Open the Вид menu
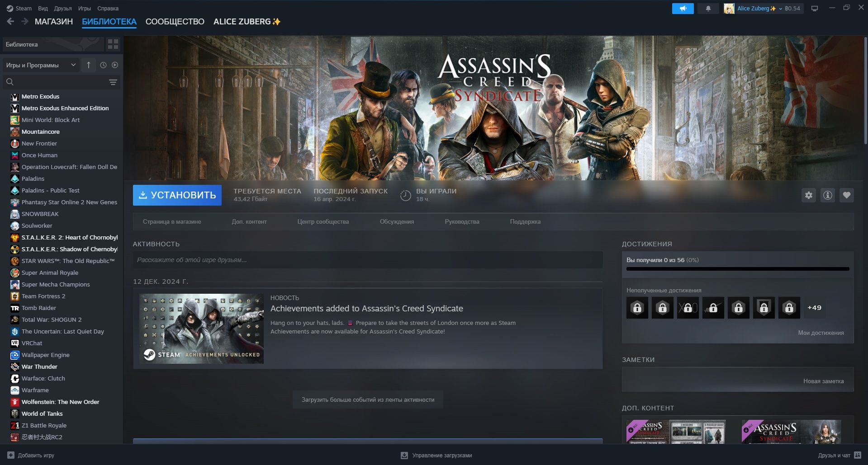This screenshot has height=465, width=868. point(43,8)
